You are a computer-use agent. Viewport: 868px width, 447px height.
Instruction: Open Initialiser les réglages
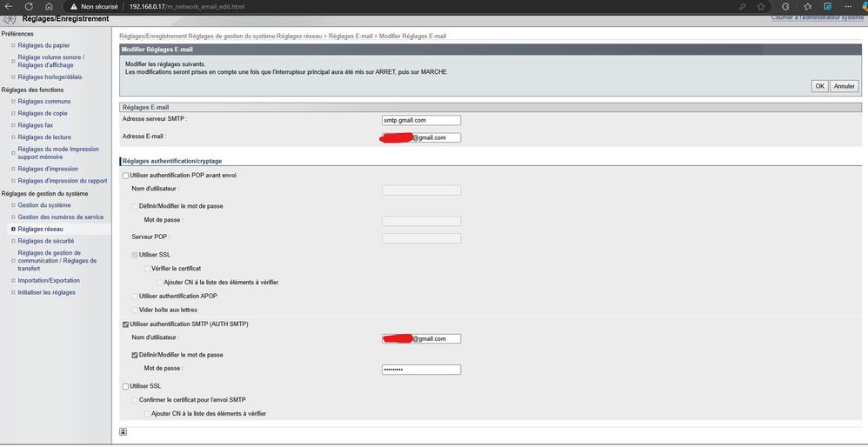coord(46,293)
